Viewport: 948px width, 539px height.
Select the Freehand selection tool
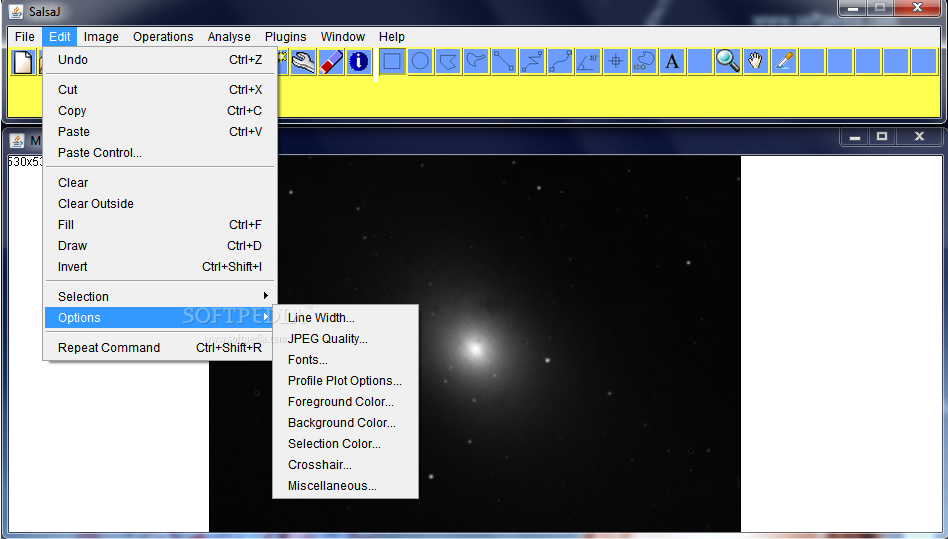pyautogui.click(x=476, y=62)
